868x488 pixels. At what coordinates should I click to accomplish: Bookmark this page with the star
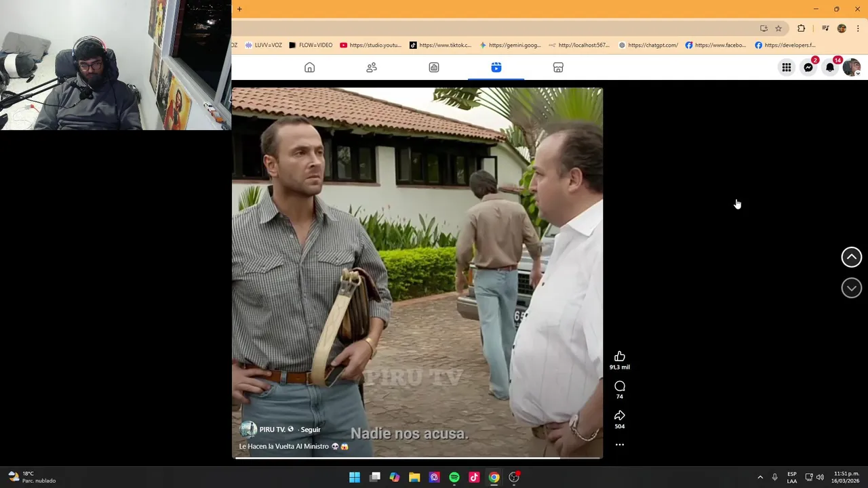[x=778, y=28]
